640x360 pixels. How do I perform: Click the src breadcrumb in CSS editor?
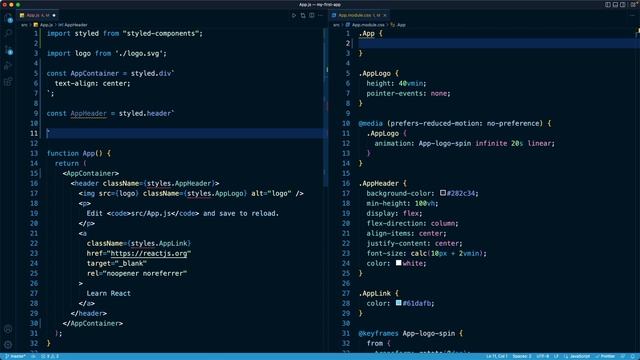coord(336,25)
